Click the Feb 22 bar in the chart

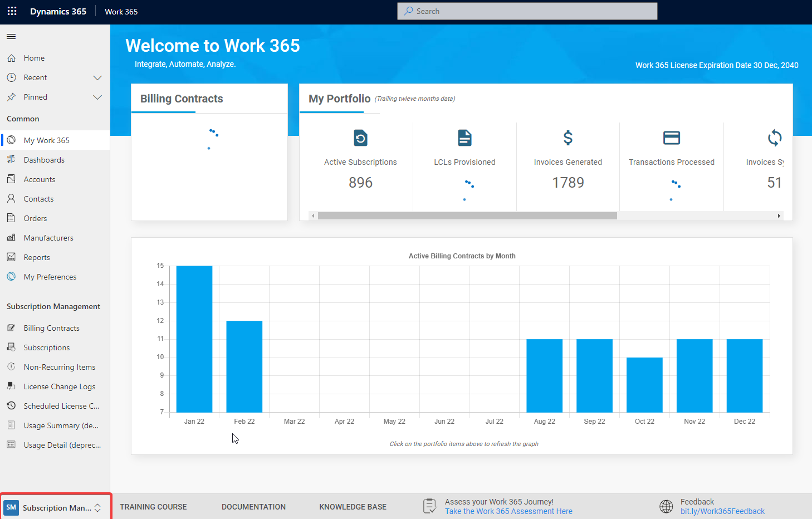244,366
